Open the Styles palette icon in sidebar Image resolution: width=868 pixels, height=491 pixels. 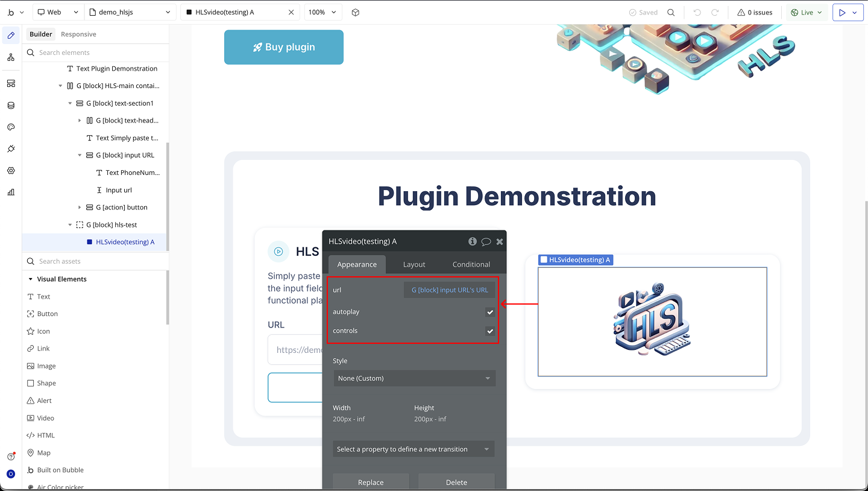[11, 127]
